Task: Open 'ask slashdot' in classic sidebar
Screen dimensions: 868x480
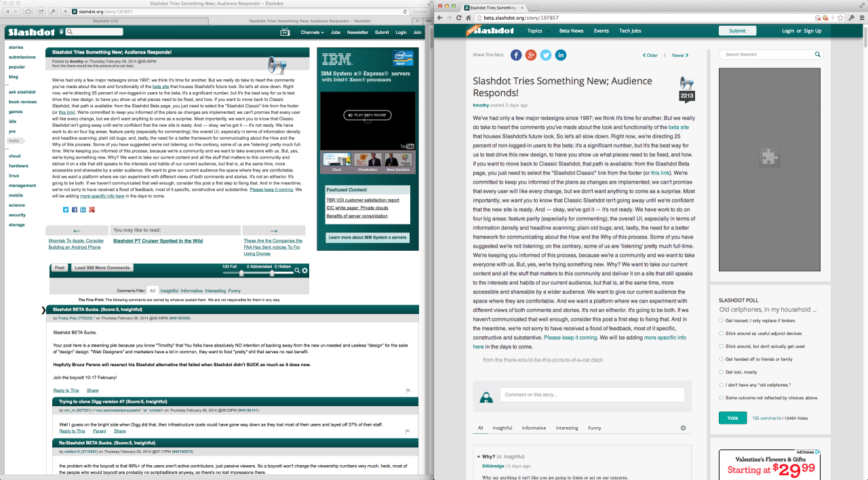Action: tap(22, 92)
